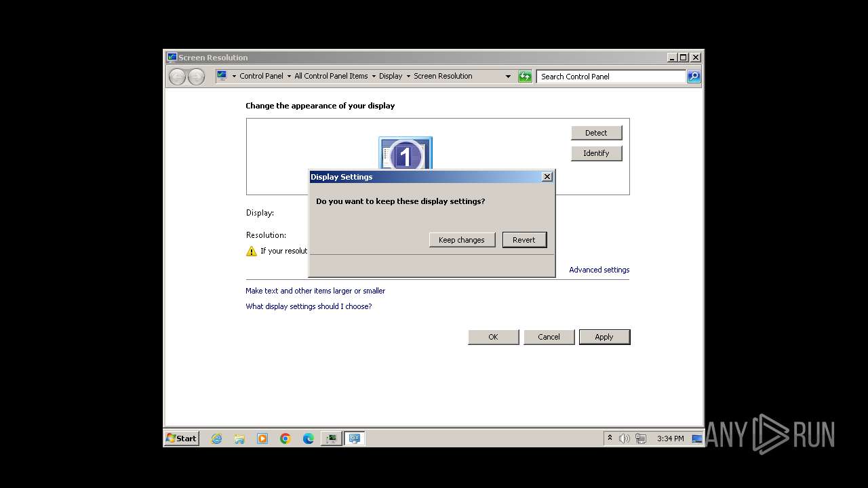Screen dimensions: 868x488
Task: Close the Display Settings dialog
Action: coord(547,177)
